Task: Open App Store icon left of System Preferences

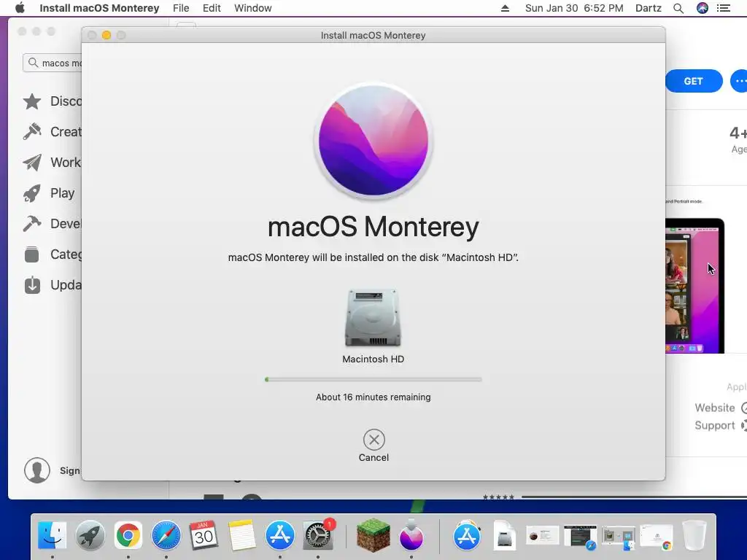Action: pyautogui.click(x=279, y=536)
